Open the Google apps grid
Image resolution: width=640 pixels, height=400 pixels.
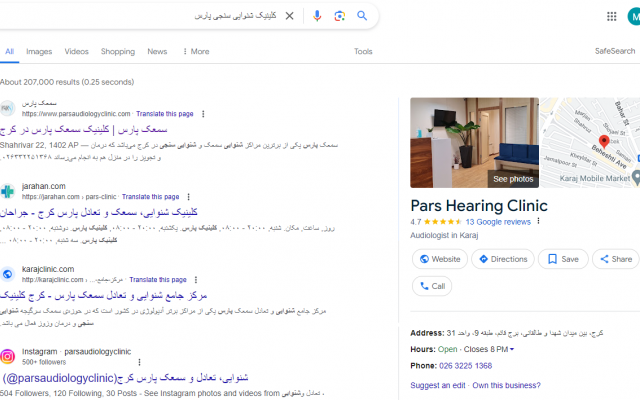(611, 16)
